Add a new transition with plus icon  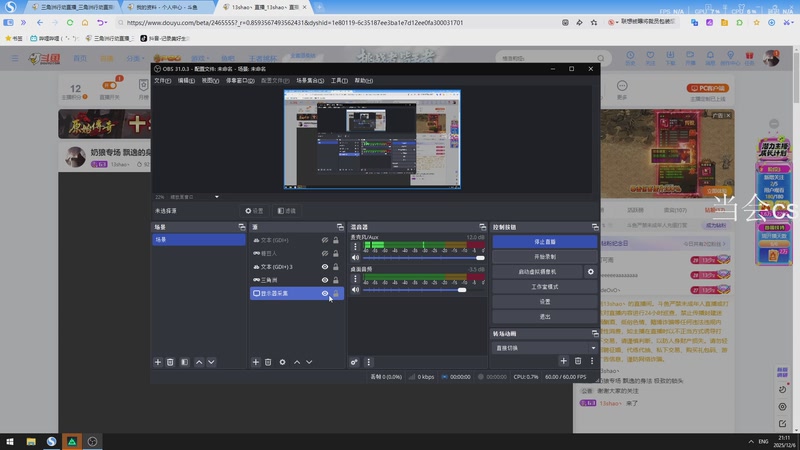(x=564, y=361)
